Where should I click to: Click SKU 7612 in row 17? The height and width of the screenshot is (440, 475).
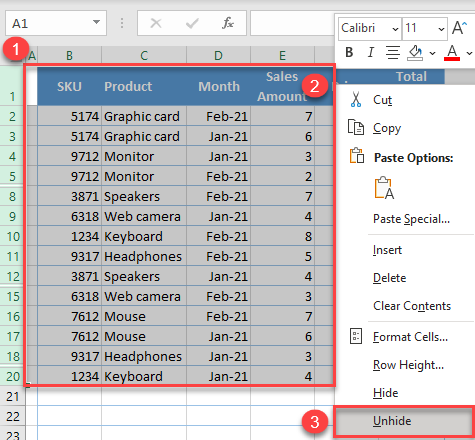[69, 336]
